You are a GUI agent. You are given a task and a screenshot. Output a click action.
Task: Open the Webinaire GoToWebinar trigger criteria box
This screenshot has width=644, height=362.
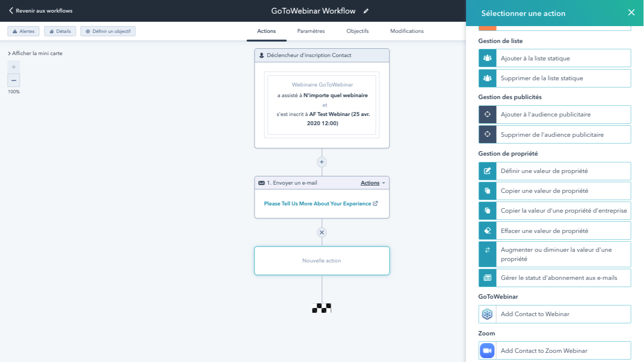pyautogui.click(x=322, y=105)
